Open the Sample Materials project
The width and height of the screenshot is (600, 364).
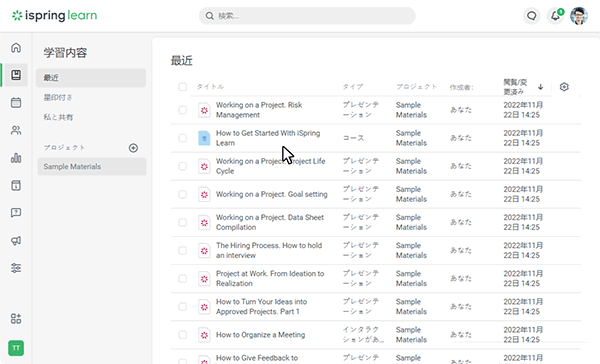tap(92, 166)
